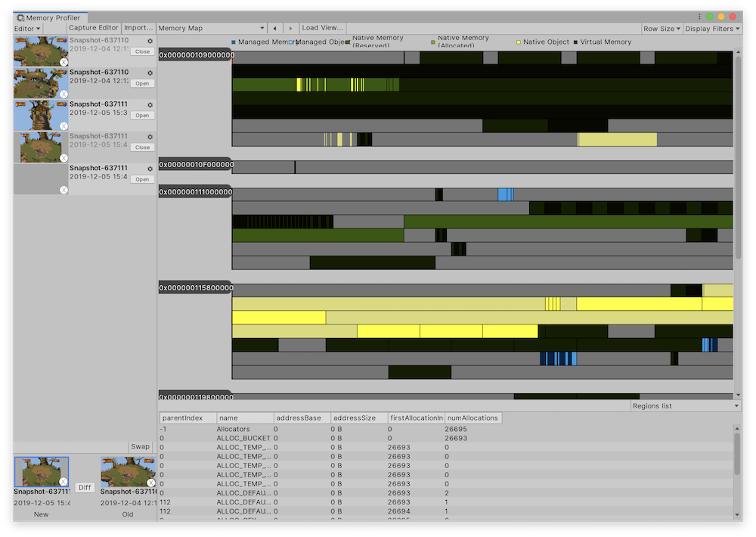
Task: Click the green Native Memory Allocated color swatch
Action: [x=432, y=42]
